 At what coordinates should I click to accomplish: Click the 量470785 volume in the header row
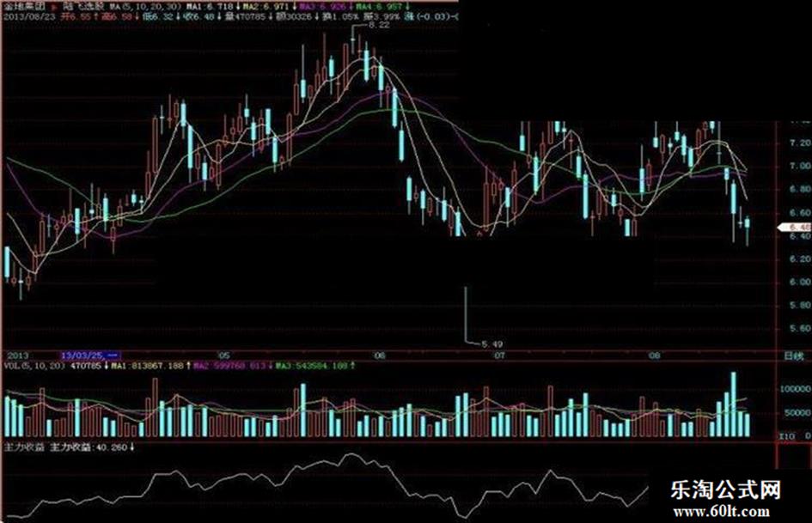point(247,16)
